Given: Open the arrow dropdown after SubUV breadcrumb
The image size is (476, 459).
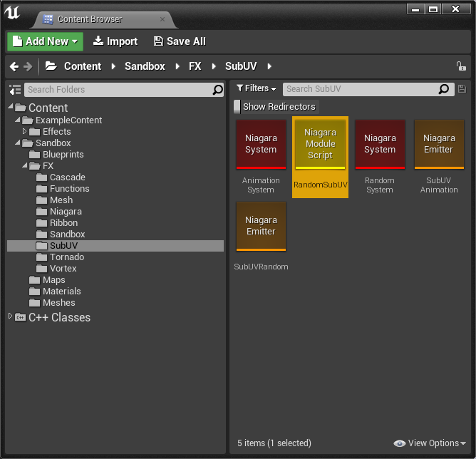Looking at the screenshot, I should click(269, 66).
